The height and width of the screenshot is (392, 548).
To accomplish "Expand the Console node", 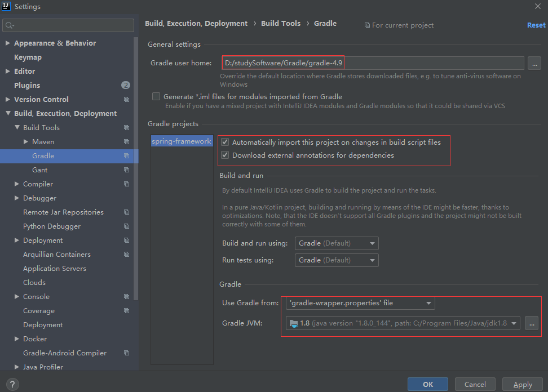I will click(x=17, y=297).
